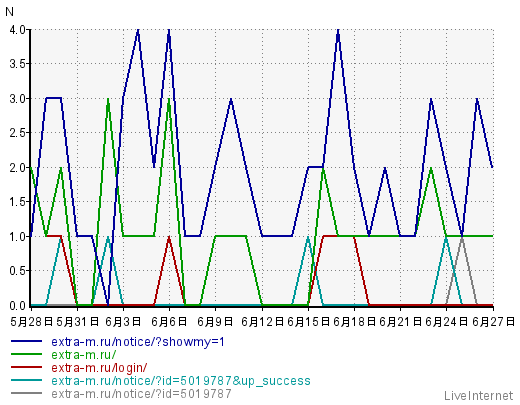
Task: Click the blue legend line swatch
Action: coord(27,341)
